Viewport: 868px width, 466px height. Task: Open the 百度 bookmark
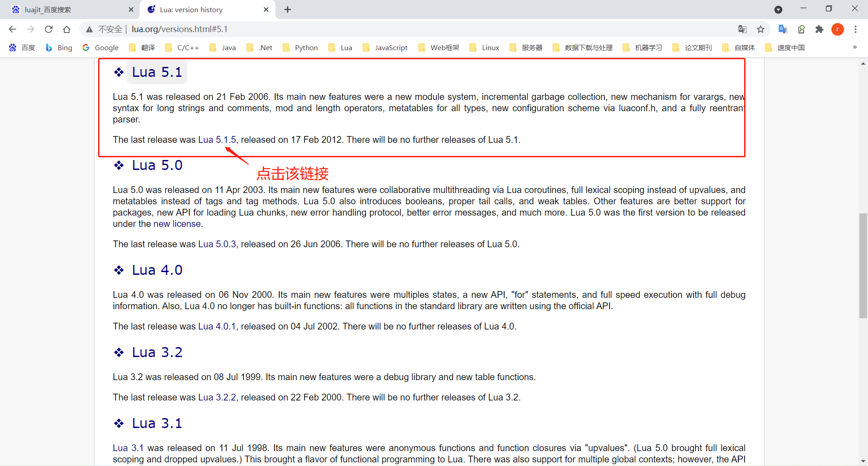tap(22, 47)
